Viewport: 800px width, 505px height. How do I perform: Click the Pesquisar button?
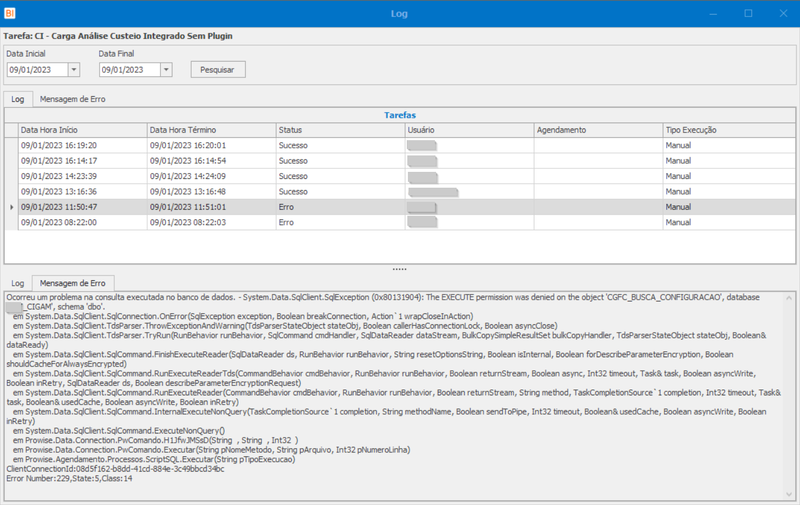tap(218, 70)
